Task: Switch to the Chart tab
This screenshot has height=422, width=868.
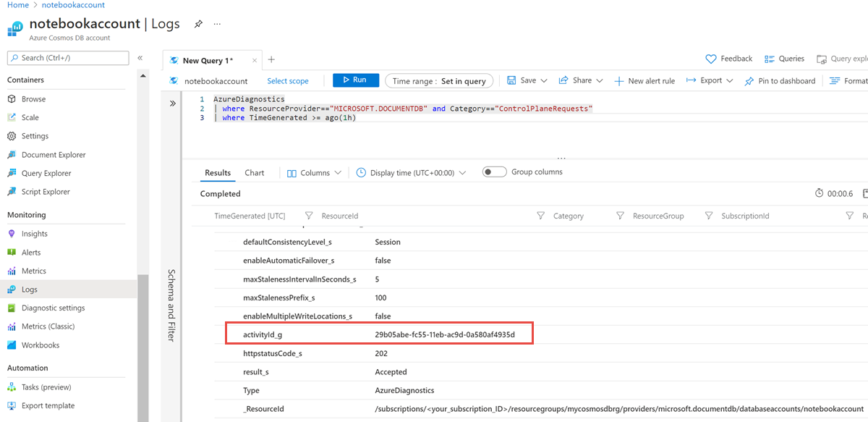Action: coord(255,173)
